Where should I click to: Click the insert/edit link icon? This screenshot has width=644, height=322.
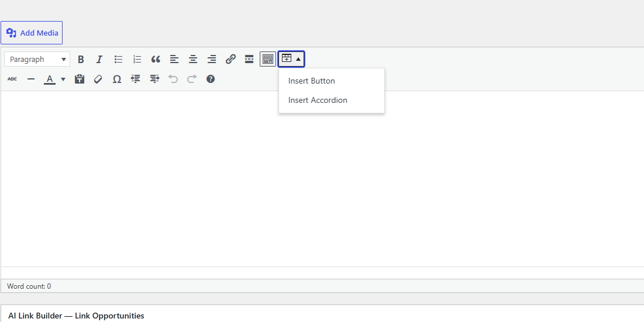230,59
